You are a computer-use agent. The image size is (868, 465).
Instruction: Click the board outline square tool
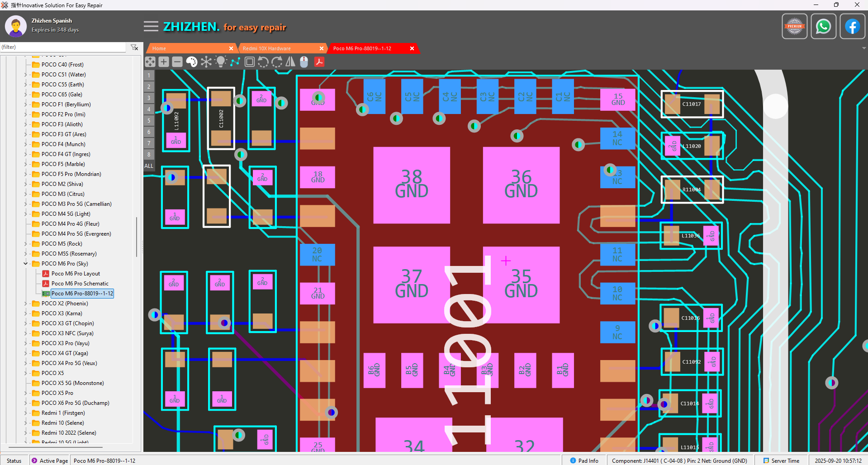[x=249, y=62]
